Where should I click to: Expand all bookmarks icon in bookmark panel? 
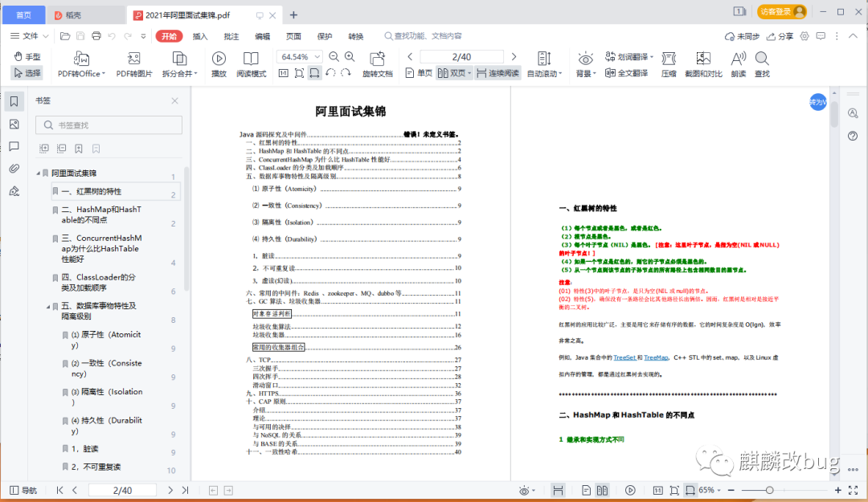tap(44, 149)
